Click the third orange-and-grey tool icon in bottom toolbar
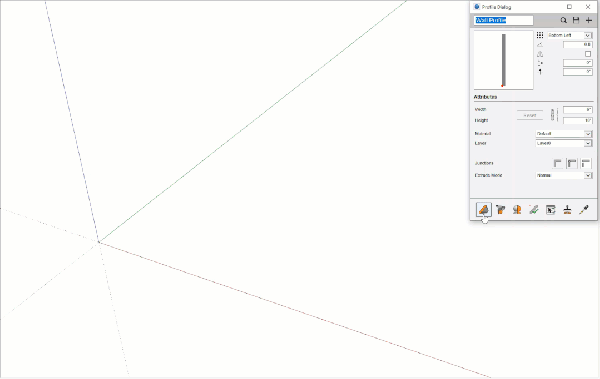 point(517,209)
